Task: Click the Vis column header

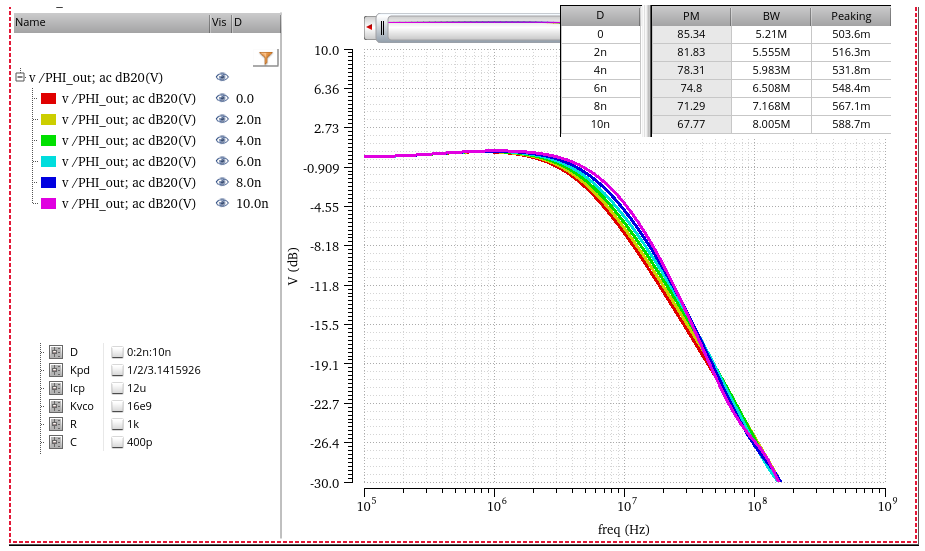Action: [x=221, y=22]
